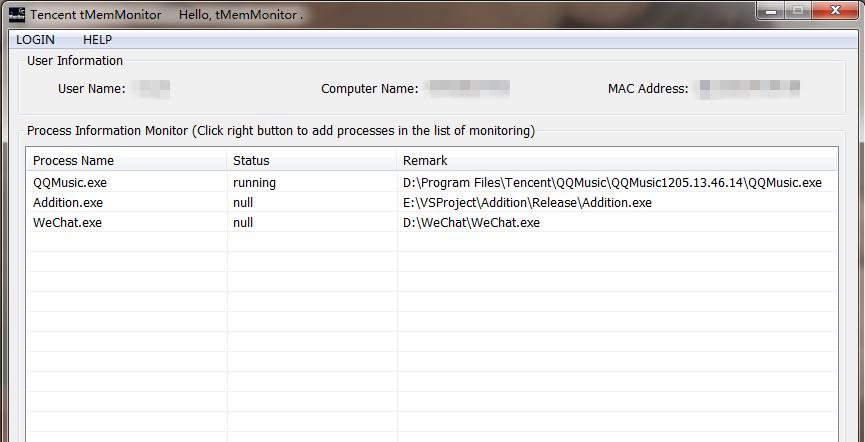Image resolution: width=865 pixels, height=442 pixels.
Task: Click the tMemMonitor title bar app icon
Action: [17, 14]
